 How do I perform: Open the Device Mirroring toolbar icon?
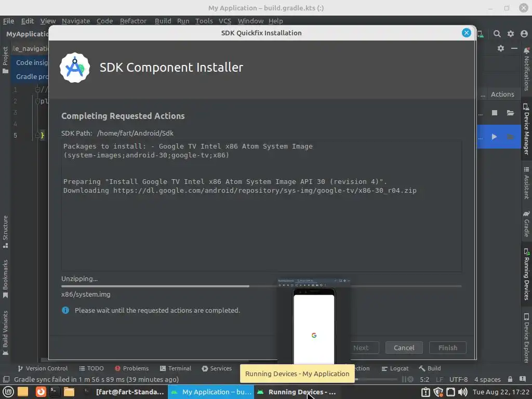point(481,34)
